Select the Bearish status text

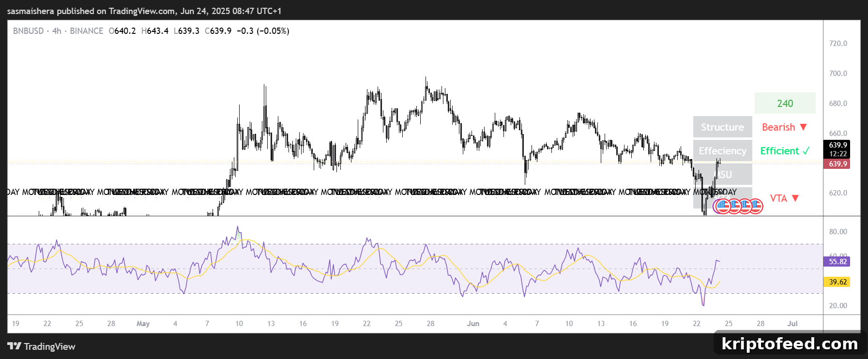coord(778,127)
